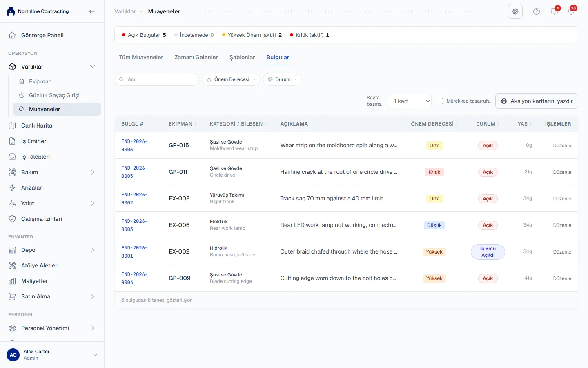Enable the Mürekkep tasarrufu checkbox

pyautogui.click(x=440, y=101)
